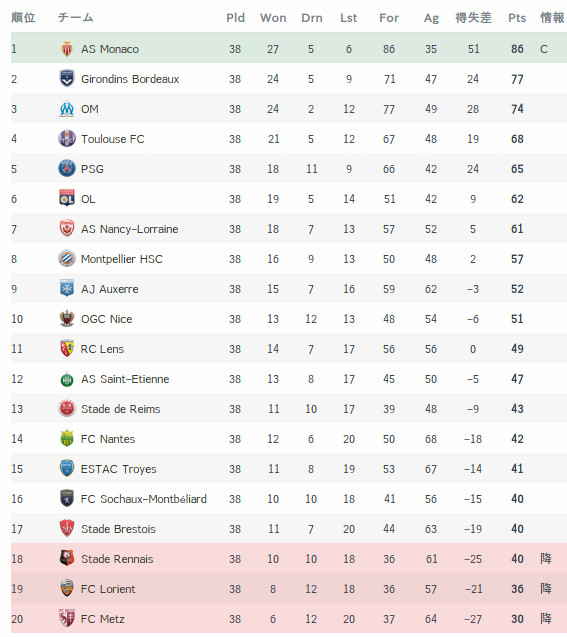Select the Stade de Reims row
567x637 pixels.
pos(289,409)
